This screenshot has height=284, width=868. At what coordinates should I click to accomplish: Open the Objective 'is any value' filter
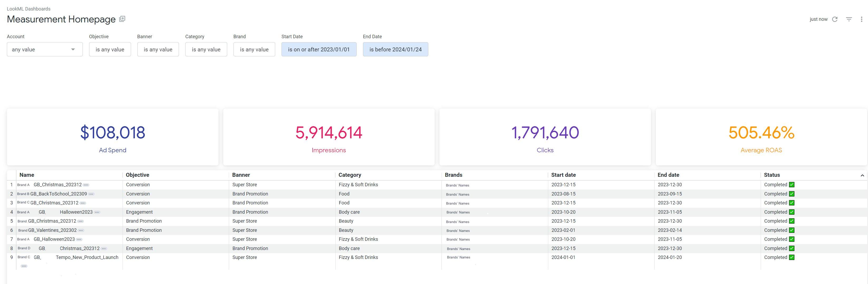point(110,49)
